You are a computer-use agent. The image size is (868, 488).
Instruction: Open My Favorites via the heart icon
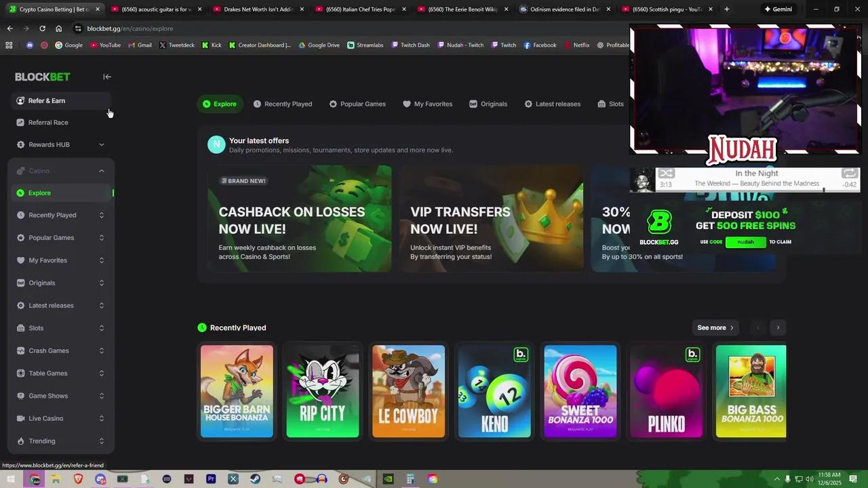(21, 260)
